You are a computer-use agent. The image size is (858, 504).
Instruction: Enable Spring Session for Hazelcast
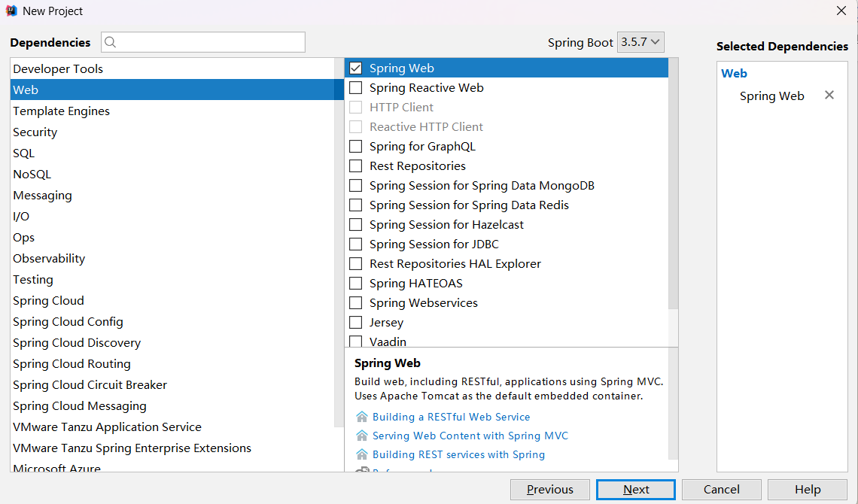click(x=356, y=225)
